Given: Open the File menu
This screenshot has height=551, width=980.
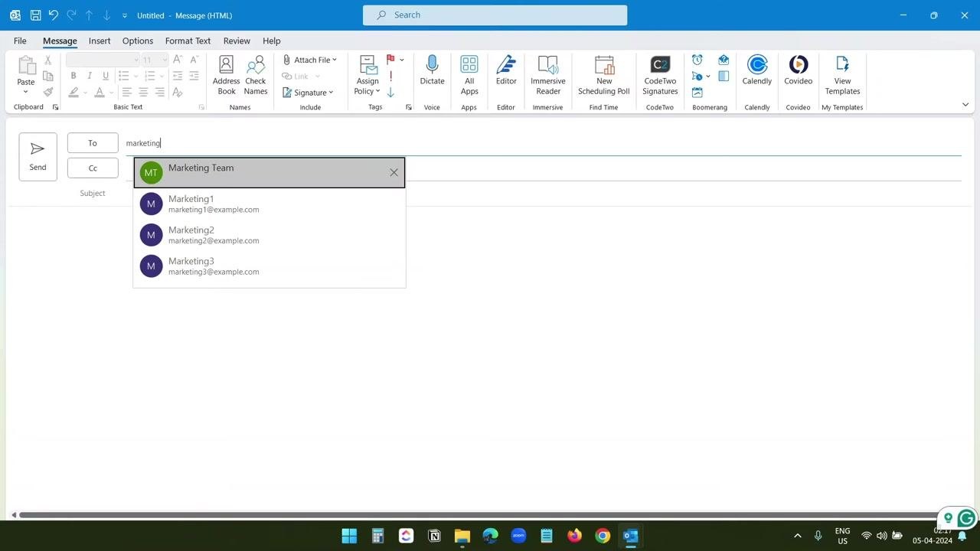Looking at the screenshot, I should (20, 41).
